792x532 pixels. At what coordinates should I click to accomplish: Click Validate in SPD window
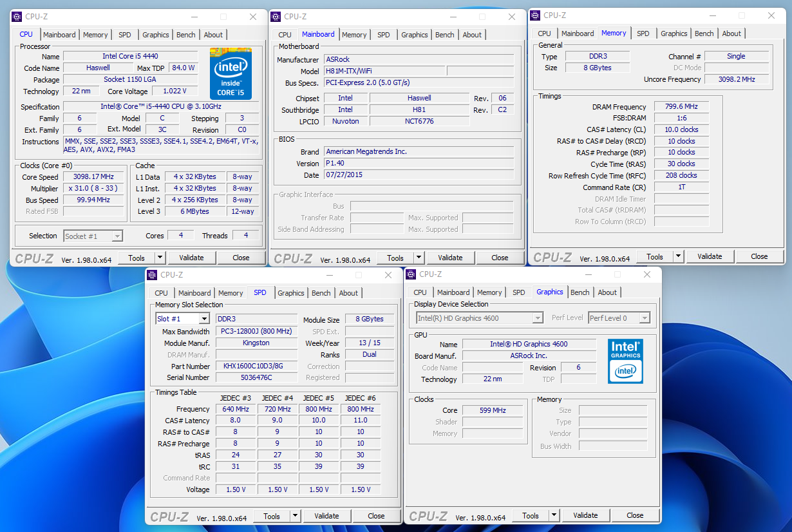(326, 516)
